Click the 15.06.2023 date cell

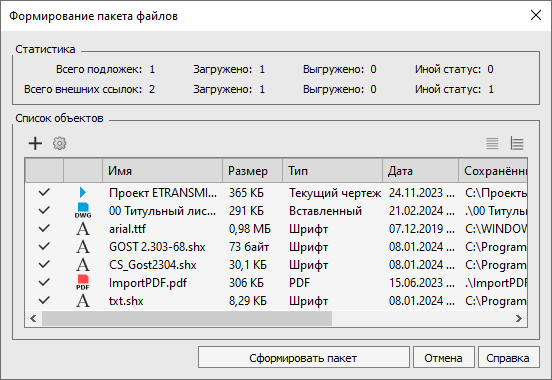click(421, 283)
